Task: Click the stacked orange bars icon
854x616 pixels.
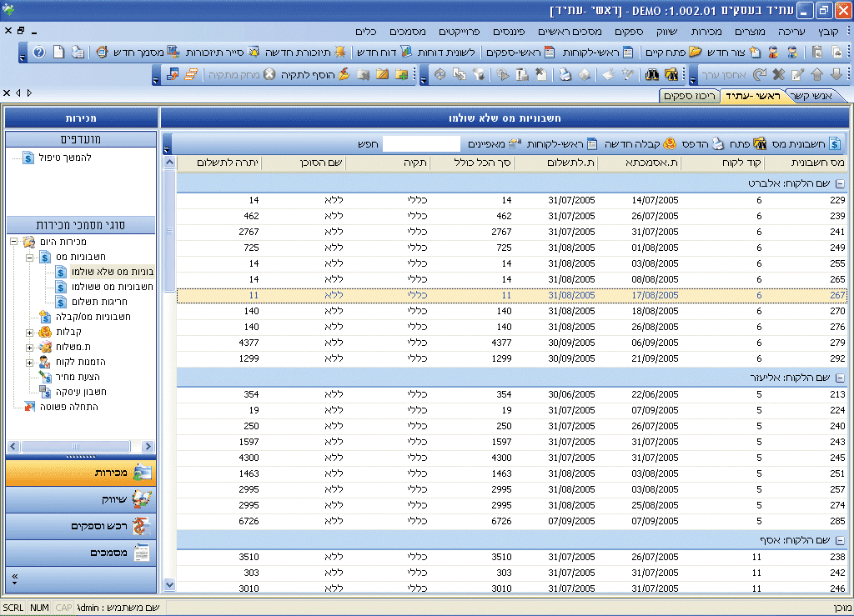Action: coord(191,74)
